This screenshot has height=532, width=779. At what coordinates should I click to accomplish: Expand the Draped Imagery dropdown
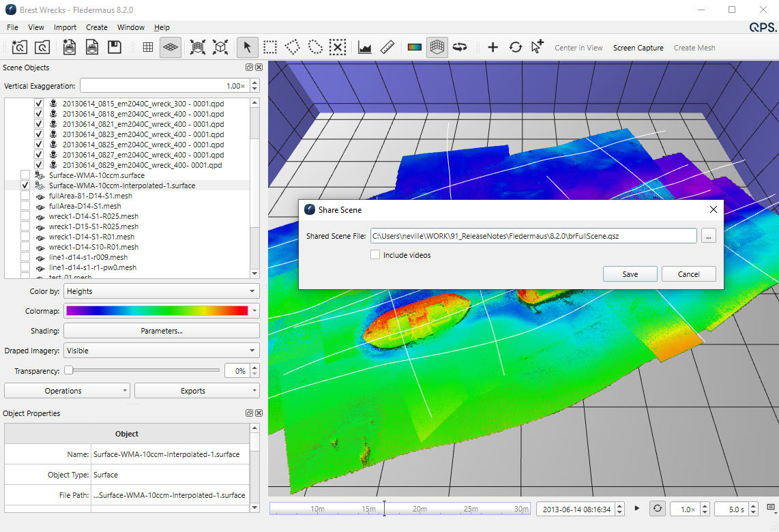[162, 351]
